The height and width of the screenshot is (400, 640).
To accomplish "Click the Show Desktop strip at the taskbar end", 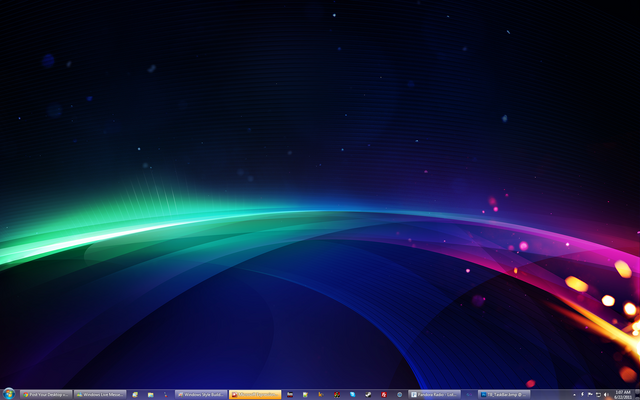I will tap(637, 394).
